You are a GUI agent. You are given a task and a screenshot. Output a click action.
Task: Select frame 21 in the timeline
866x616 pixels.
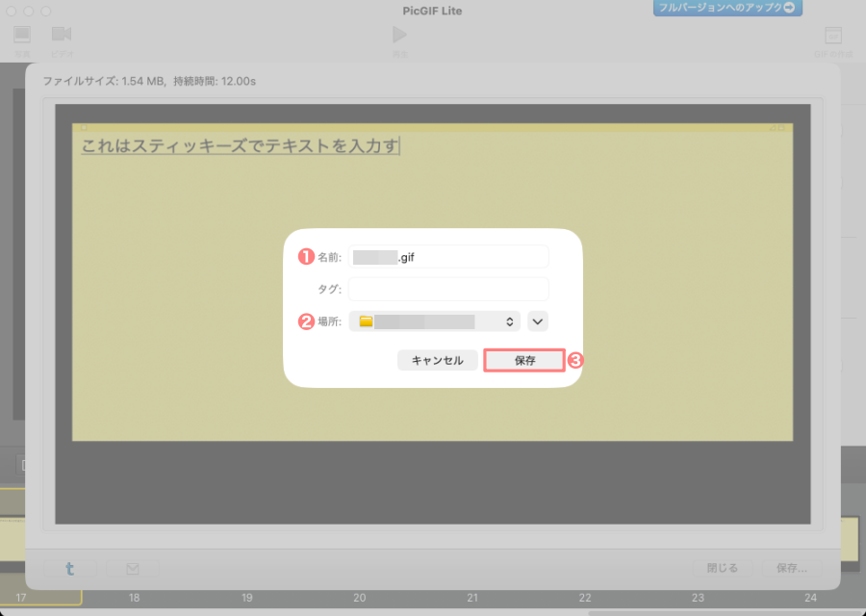point(472,598)
